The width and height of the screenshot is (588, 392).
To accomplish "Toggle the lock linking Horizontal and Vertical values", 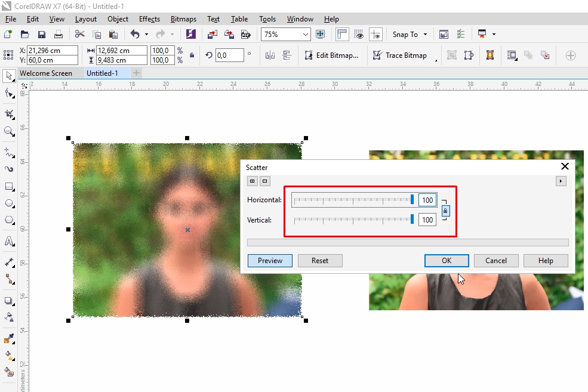I will tap(445, 210).
